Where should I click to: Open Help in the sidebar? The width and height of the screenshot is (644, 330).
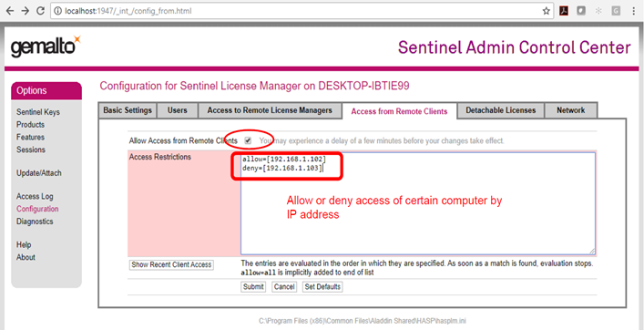coord(24,245)
